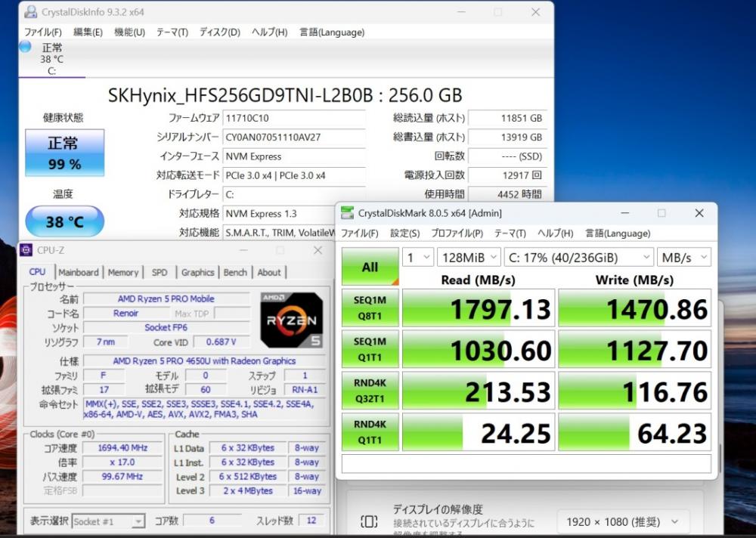Click the core speed value 1694.40 MHz
This screenshot has height=538, width=756.
(122, 448)
